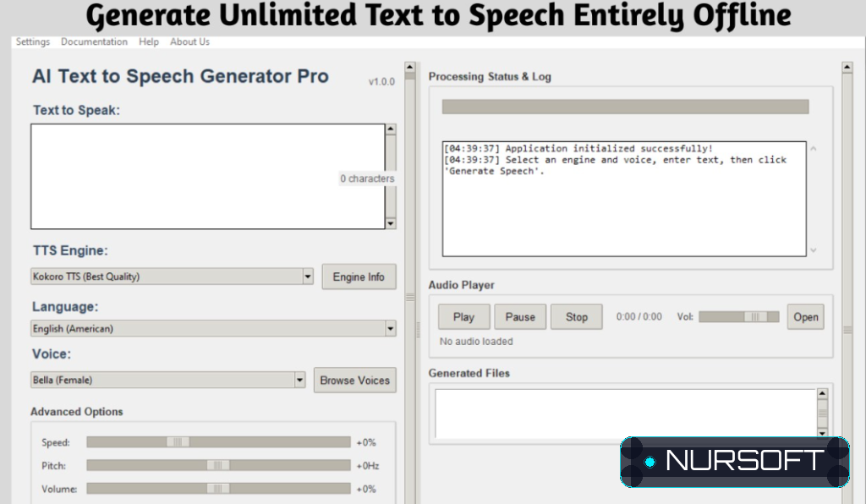Open the About Us menu

pos(189,42)
